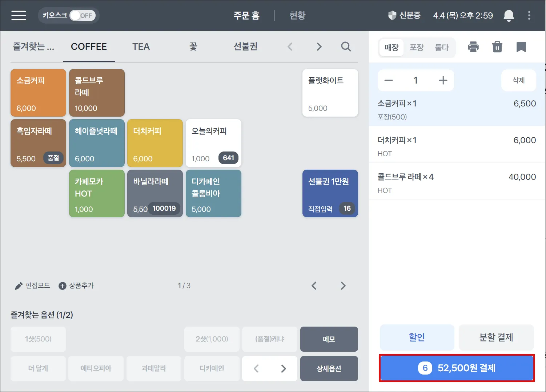This screenshot has height=392, width=546.
Task: Add 디카페인 콜롬비아 menu tile
Action: [x=213, y=194]
